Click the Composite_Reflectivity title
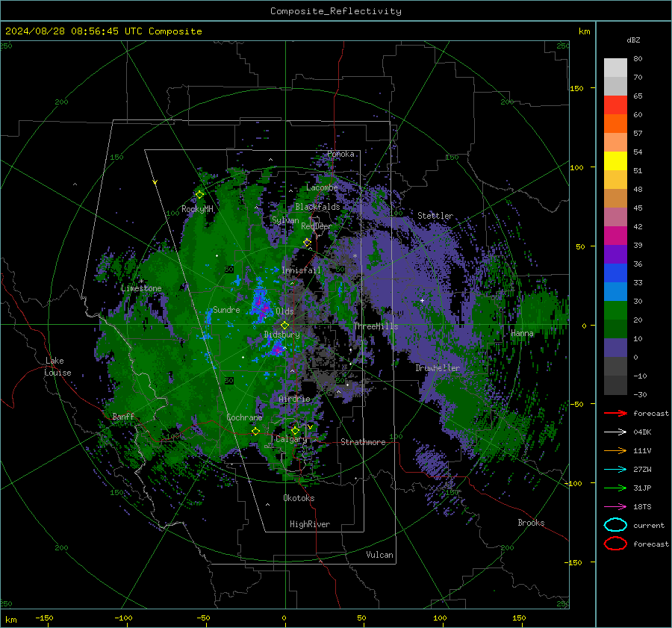The height and width of the screenshot is (628, 672). (336, 11)
